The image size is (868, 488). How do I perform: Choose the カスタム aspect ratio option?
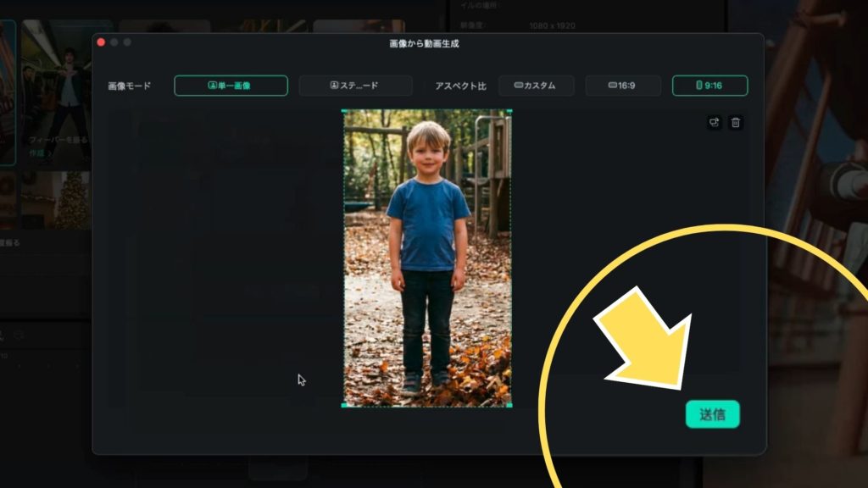[x=536, y=86]
